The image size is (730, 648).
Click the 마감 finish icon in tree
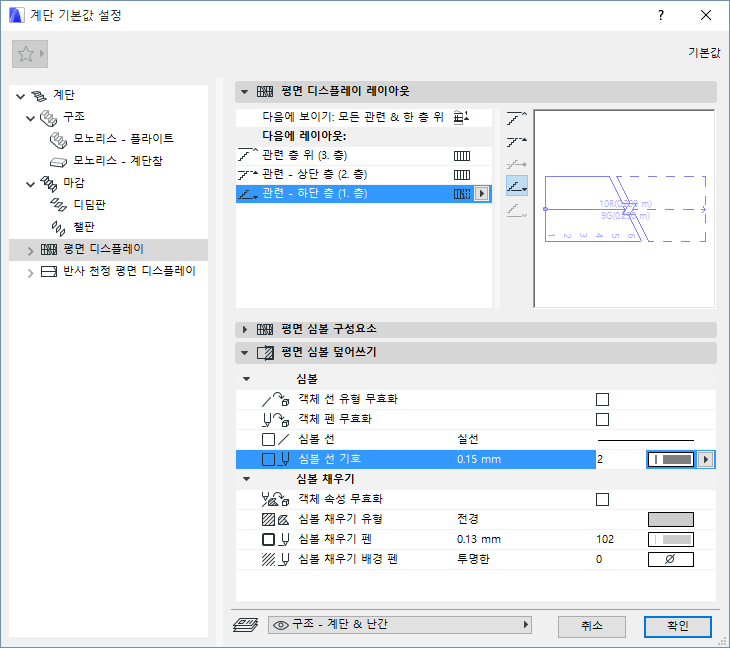[x=48, y=183]
